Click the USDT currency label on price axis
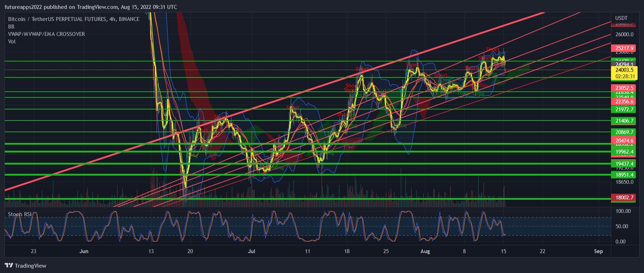This screenshot has height=273, width=644. coord(621,18)
